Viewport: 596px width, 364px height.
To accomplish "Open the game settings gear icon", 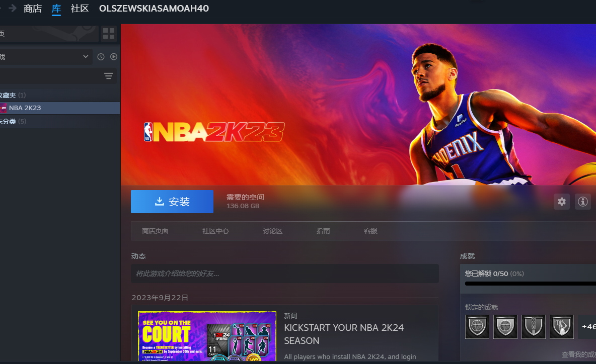I will [x=562, y=202].
